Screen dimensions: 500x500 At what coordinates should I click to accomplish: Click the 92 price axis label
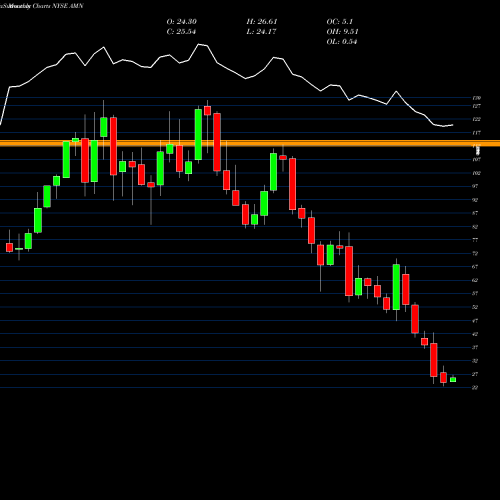point(475,200)
